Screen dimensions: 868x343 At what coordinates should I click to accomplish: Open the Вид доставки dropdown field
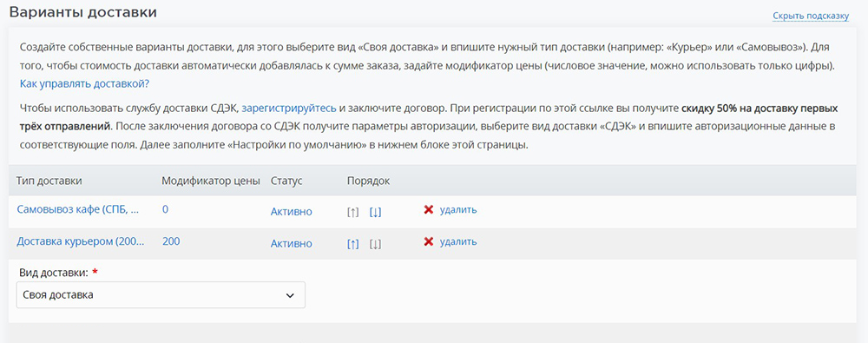coord(161,294)
